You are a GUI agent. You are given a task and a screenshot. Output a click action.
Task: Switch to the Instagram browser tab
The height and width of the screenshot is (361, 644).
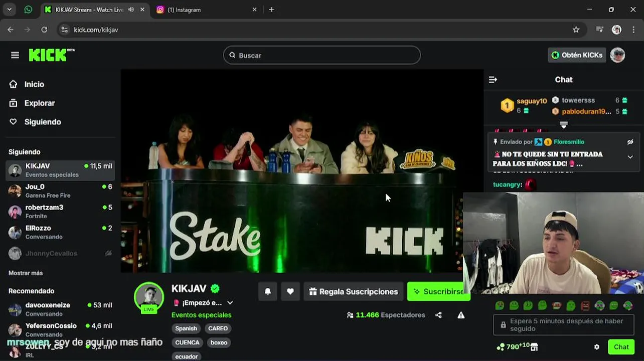[206, 10]
